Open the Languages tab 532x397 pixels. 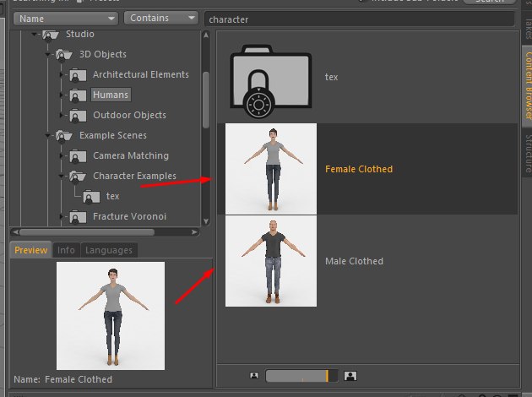[109, 250]
